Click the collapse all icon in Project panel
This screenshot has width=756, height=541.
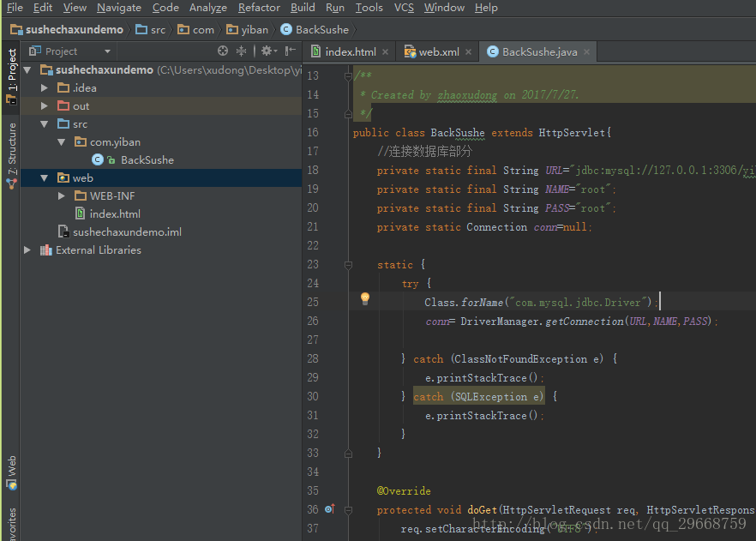(241, 51)
